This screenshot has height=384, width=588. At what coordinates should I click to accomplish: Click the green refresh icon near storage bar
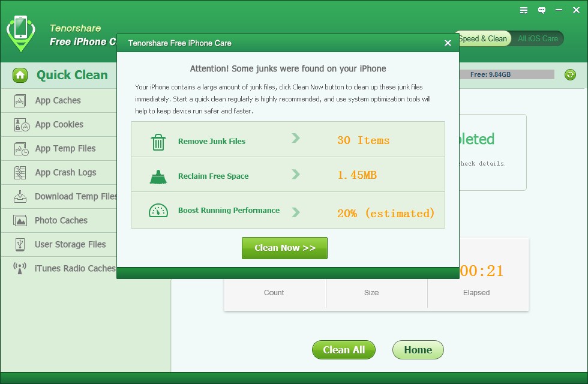(570, 74)
